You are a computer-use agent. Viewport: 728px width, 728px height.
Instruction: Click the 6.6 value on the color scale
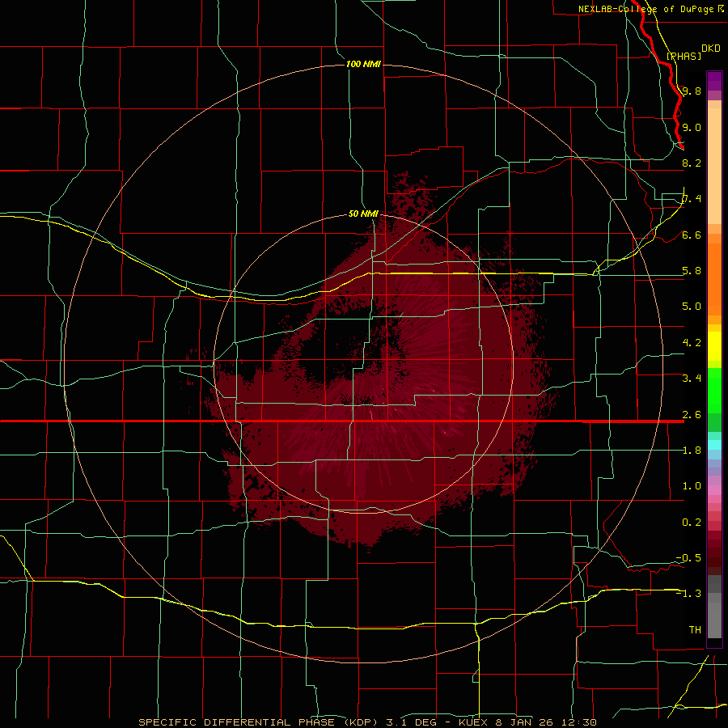tap(691, 235)
